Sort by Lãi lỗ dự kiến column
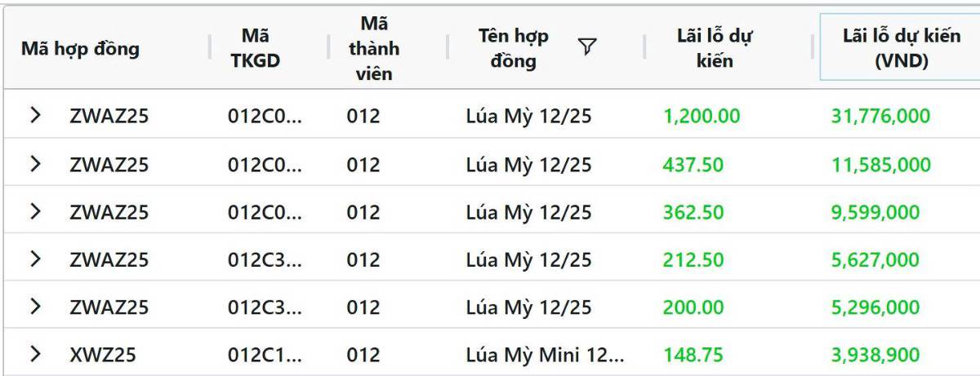Image resolution: width=980 pixels, height=376 pixels. (715, 48)
